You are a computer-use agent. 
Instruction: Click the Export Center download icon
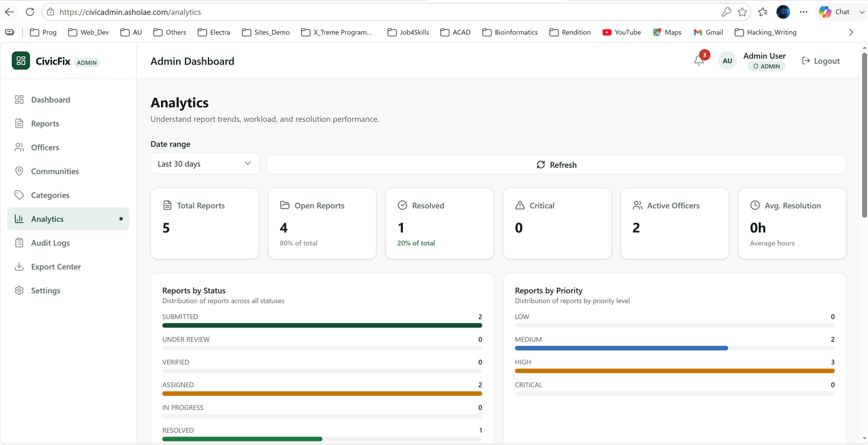pos(19,267)
